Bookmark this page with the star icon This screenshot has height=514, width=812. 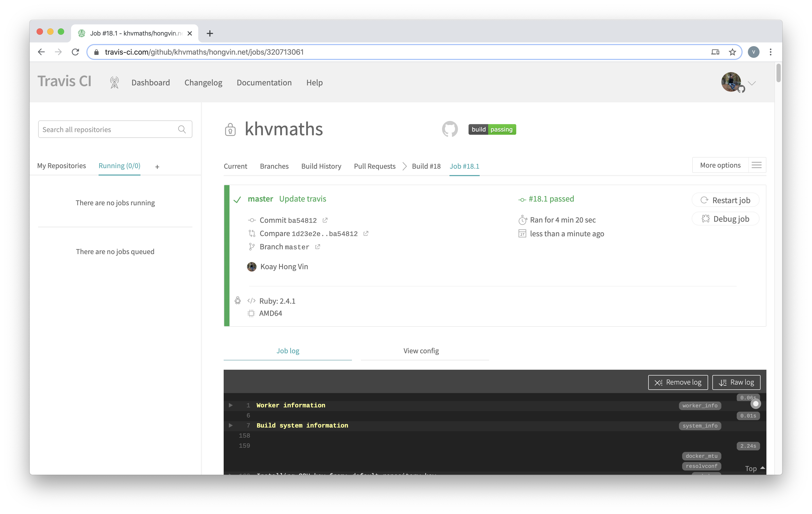[x=732, y=52]
